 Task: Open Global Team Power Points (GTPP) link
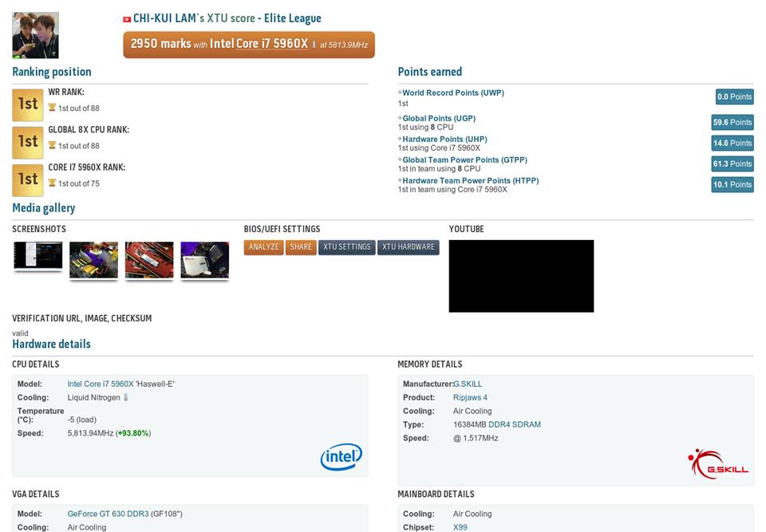click(464, 160)
